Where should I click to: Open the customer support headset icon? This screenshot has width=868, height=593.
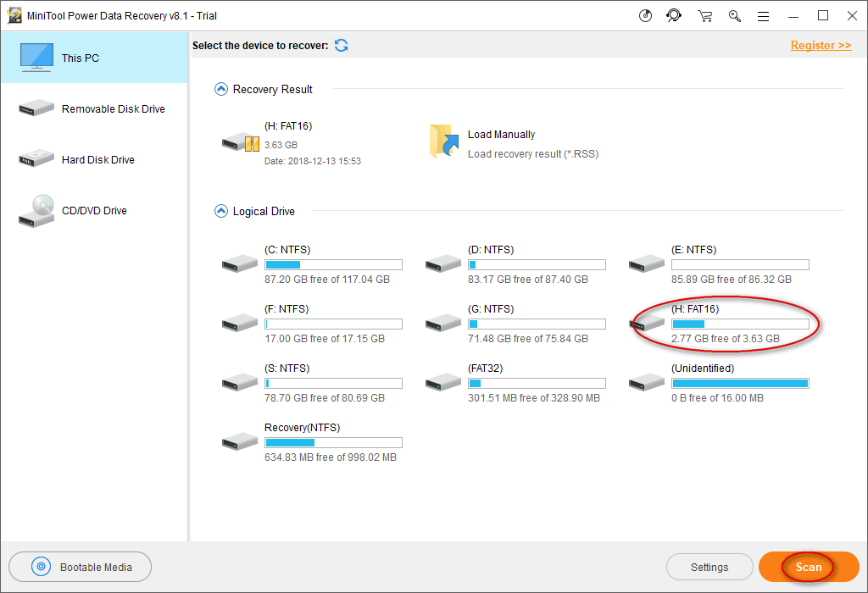674,16
